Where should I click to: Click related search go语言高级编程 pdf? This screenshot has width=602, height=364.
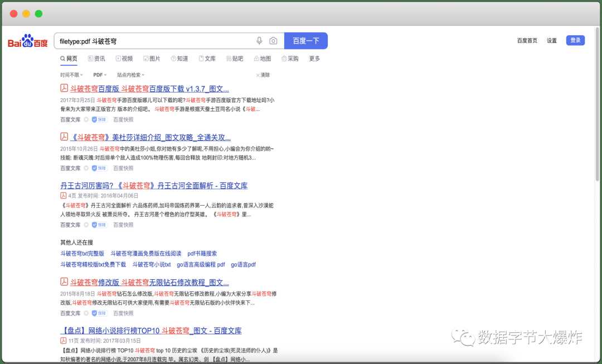tap(201, 264)
